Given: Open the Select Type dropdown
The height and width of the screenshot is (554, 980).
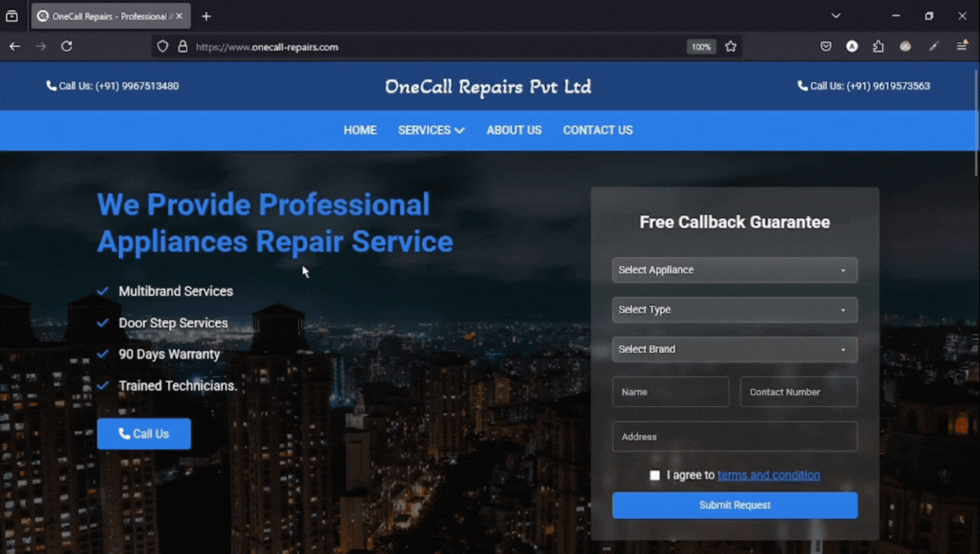Looking at the screenshot, I should (734, 309).
